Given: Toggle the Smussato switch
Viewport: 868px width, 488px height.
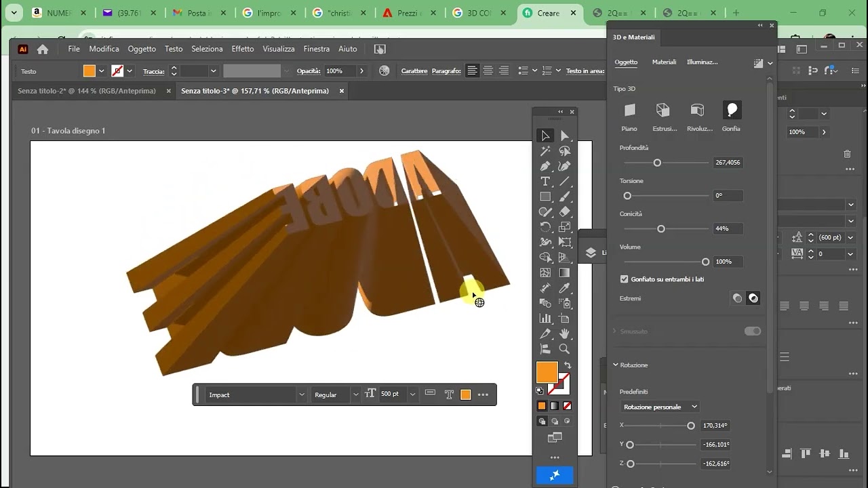Looking at the screenshot, I should (x=753, y=331).
